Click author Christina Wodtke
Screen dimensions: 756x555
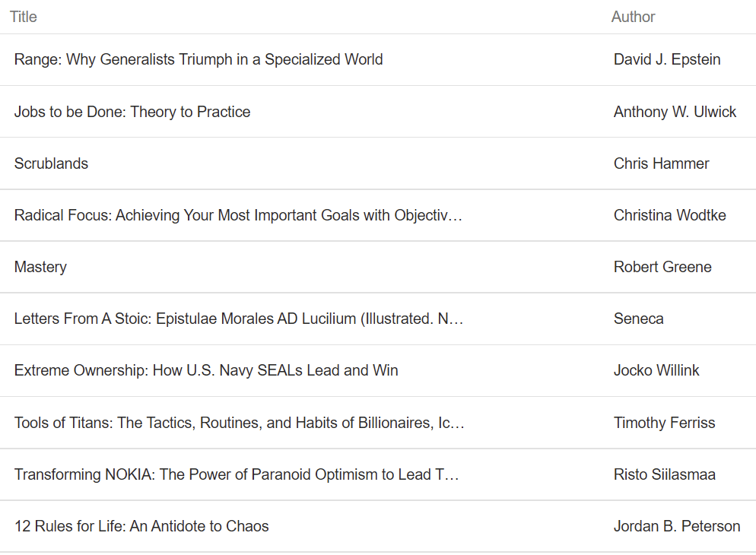[x=670, y=215]
